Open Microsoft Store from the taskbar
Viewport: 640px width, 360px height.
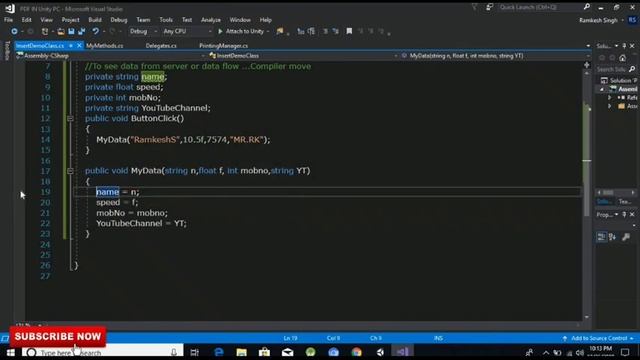pos(264,352)
